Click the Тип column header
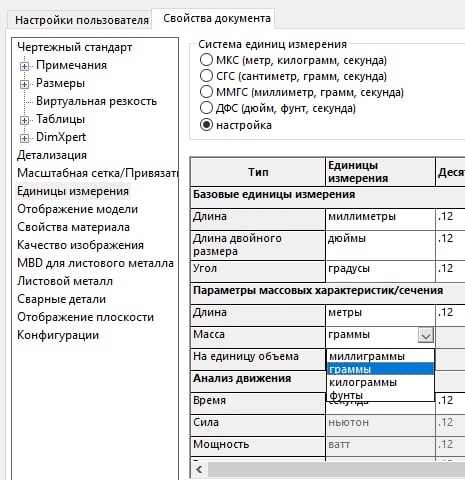The height and width of the screenshot is (480, 465). pyautogui.click(x=258, y=172)
